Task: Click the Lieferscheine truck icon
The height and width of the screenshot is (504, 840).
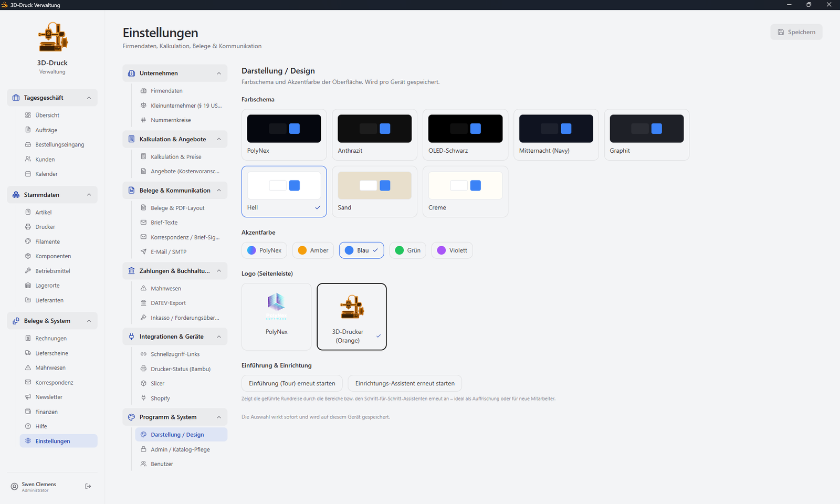Action: tap(28, 353)
